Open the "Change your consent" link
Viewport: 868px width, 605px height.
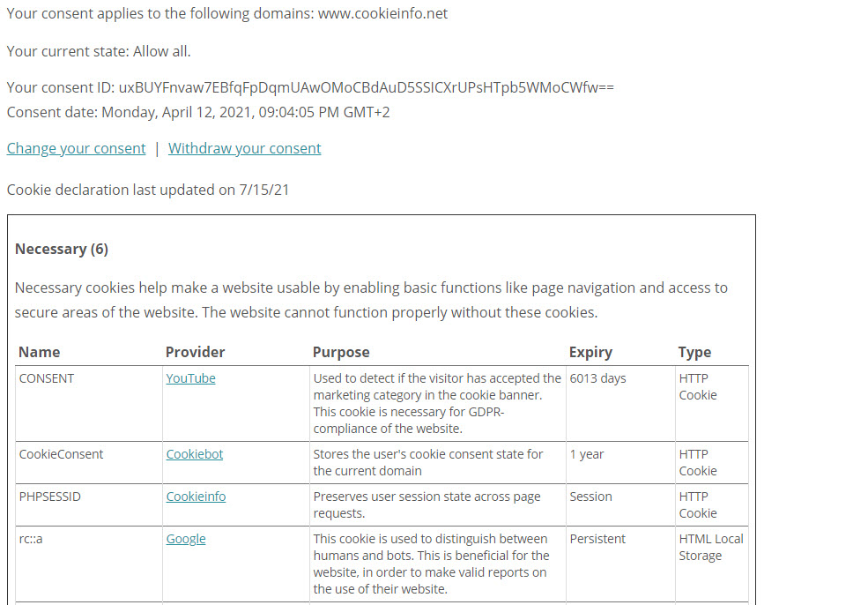point(75,148)
